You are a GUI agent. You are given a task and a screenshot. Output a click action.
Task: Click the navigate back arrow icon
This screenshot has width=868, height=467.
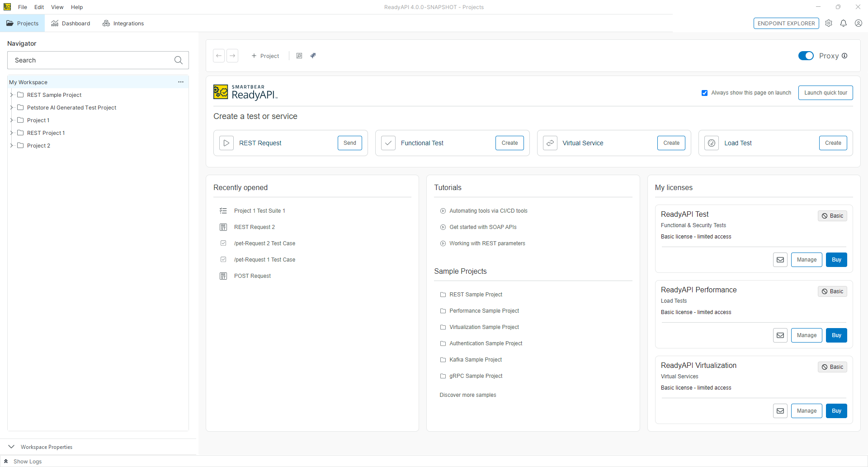[x=219, y=56]
